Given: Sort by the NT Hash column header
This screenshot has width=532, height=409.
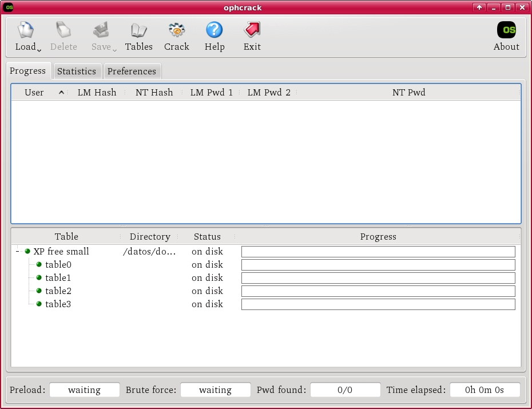Looking at the screenshot, I should (x=154, y=92).
